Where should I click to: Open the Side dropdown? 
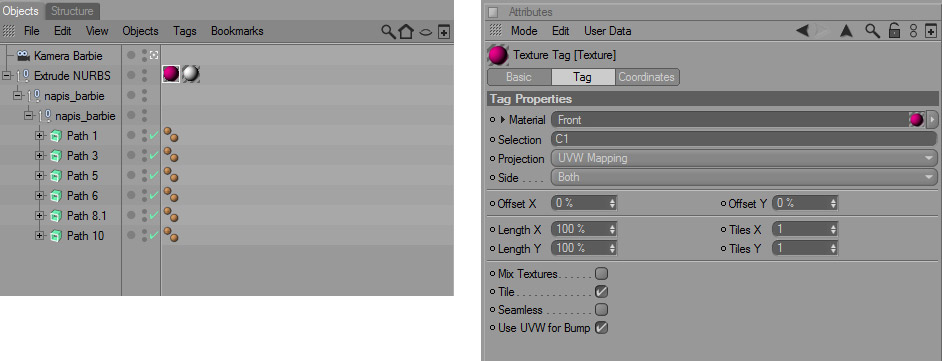[x=743, y=177]
